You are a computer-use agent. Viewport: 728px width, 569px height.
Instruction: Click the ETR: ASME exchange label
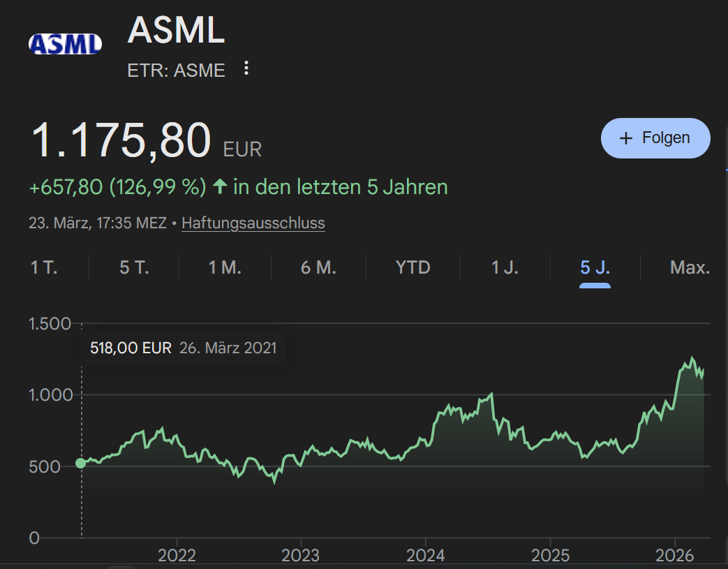[175, 70]
